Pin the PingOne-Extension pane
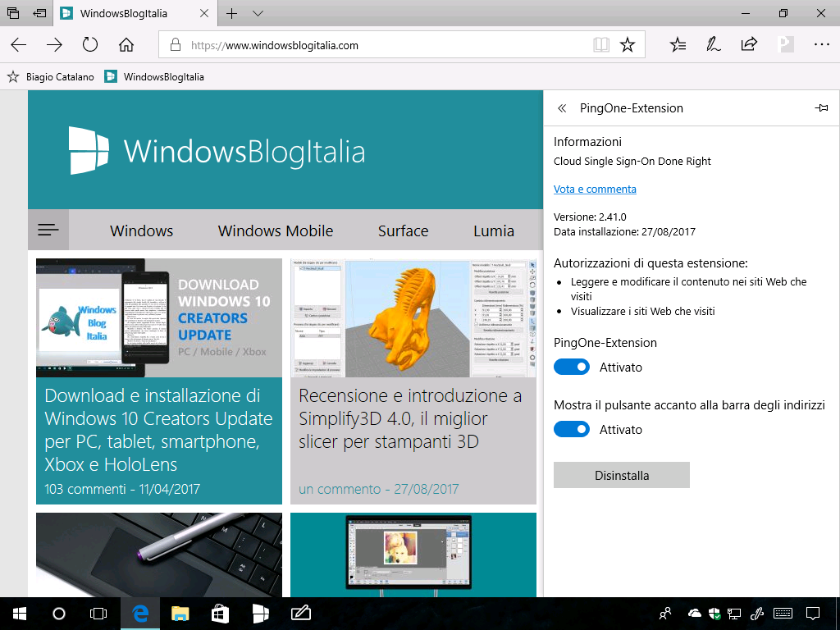This screenshot has width=840, height=630. (x=821, y=108)
